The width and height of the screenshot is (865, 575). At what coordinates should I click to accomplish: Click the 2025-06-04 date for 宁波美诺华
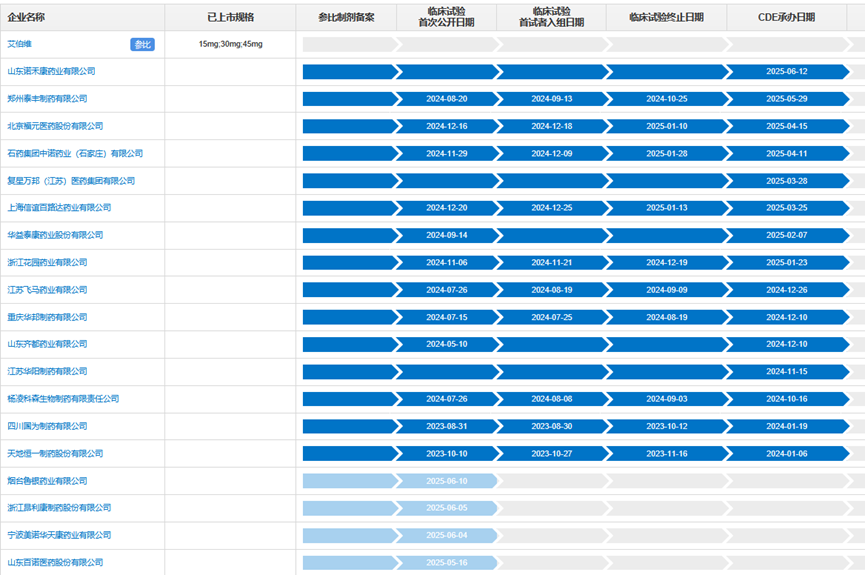(x=447, y=535)
